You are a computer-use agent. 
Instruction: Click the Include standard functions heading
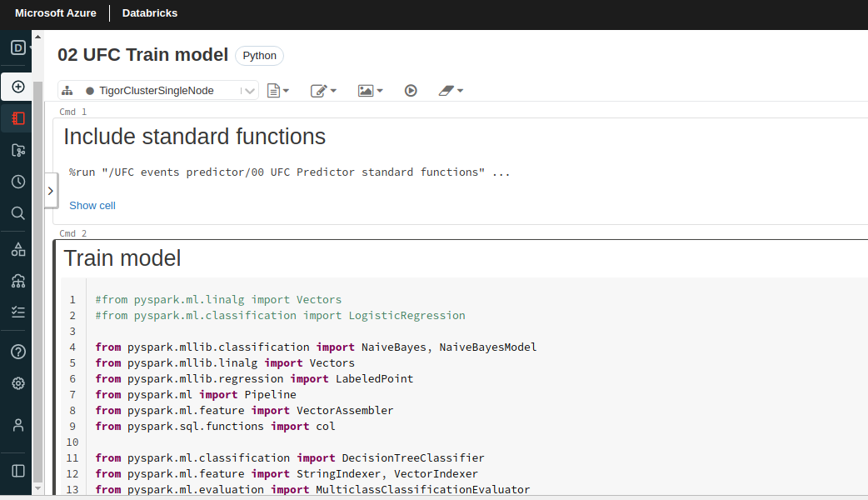point(194,137)
